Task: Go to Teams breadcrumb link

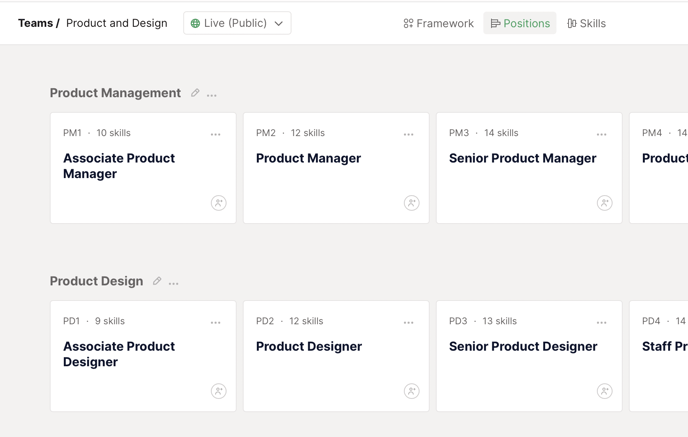Action: pyautogui.click(x=35, y=23)
